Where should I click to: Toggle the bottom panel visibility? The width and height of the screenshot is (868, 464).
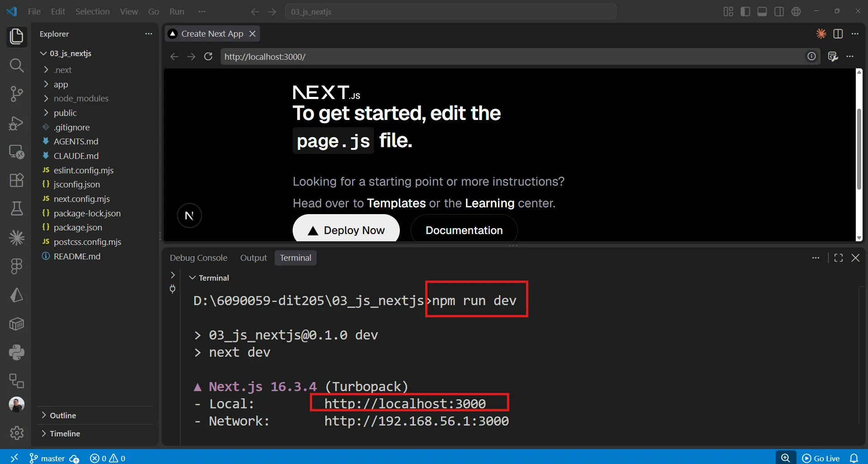762,11
